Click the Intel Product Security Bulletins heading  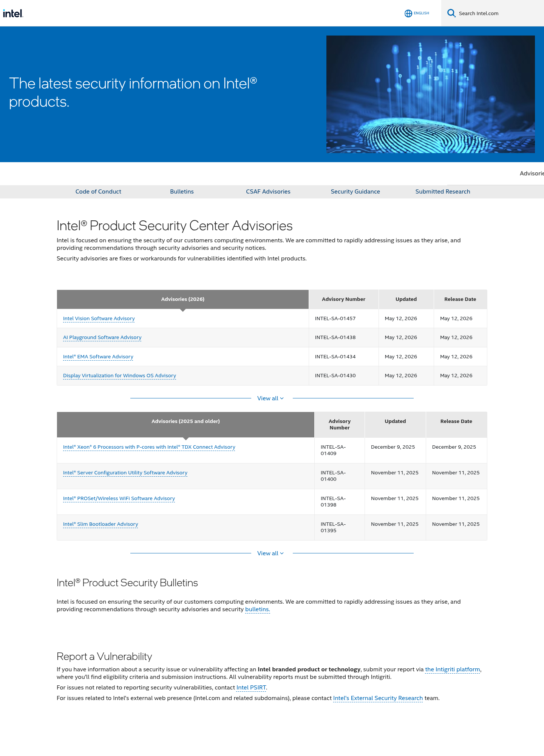coord(127,583)
